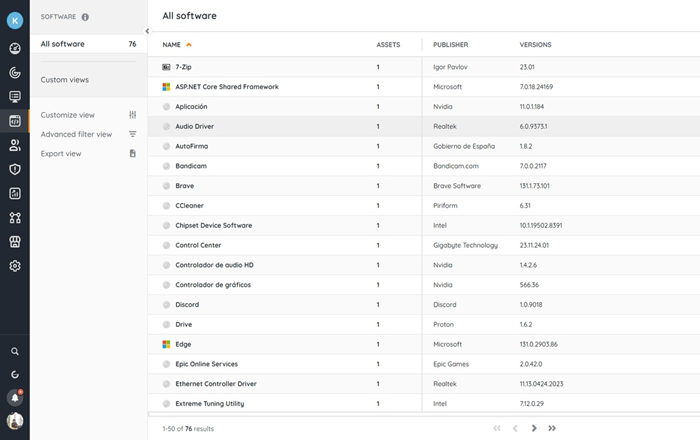
Task: Click the Microsoft logo next to Edge
Action: tap(166, 344)
